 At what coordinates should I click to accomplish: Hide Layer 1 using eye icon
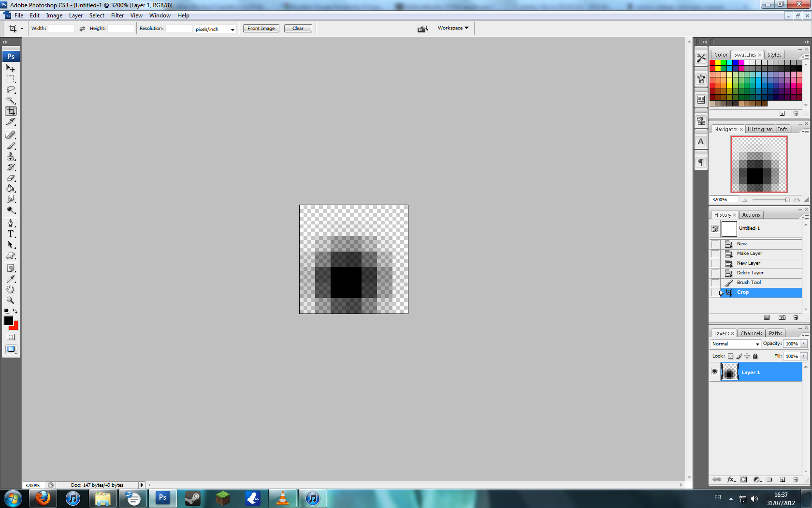tap(714, 372)
